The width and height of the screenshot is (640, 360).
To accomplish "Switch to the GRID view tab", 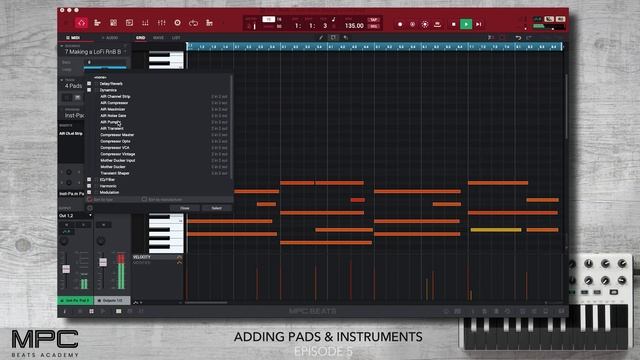I will (140, 38).
